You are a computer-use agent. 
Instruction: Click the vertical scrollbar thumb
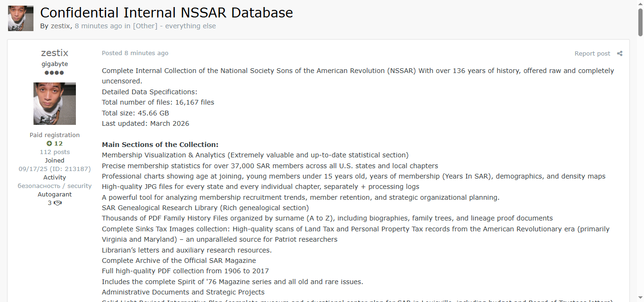640,21
